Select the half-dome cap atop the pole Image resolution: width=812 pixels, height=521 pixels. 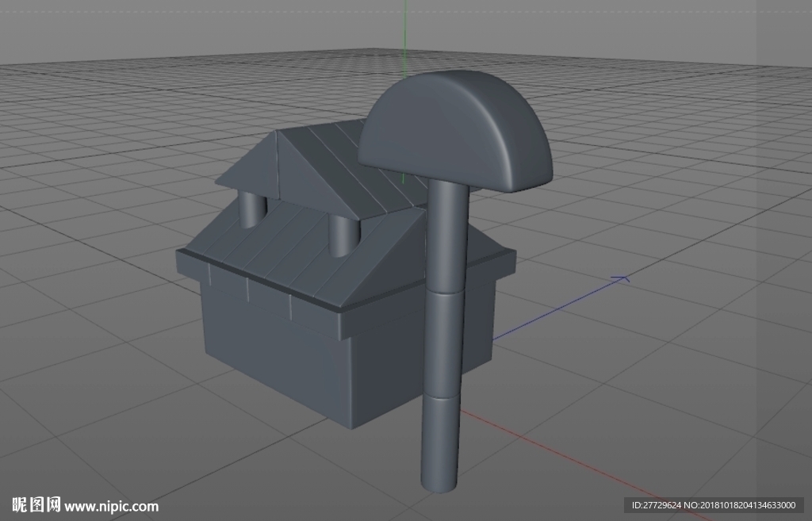(456, 131)
